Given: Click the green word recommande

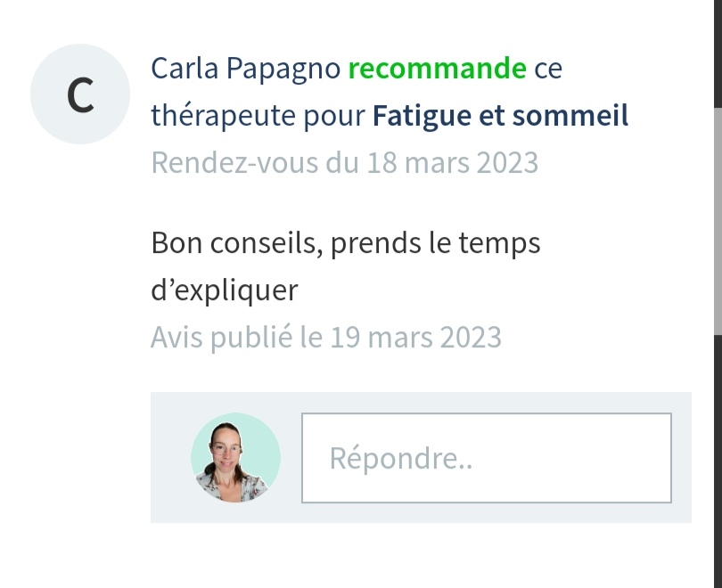Looking at the screenshot, I should point(437,69).
